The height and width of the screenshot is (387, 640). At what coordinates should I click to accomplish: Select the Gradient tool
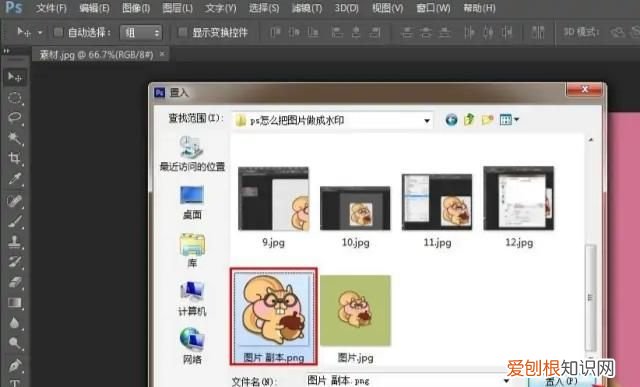click(x=15, y=302)
